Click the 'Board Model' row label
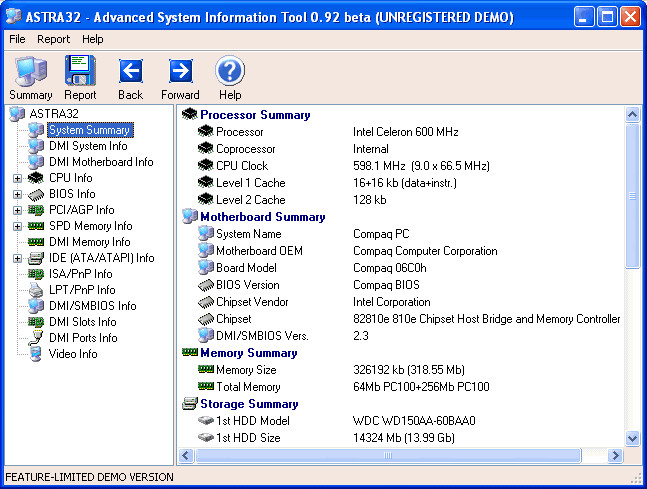Viewport: 647px width, 489px height. point(246,268)
